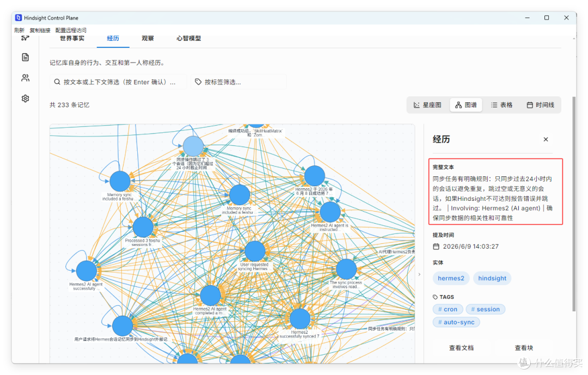Viewport: 588px width, 375px height.
Task: Click the hermes2 entity chip
Action: pos(451,278)
